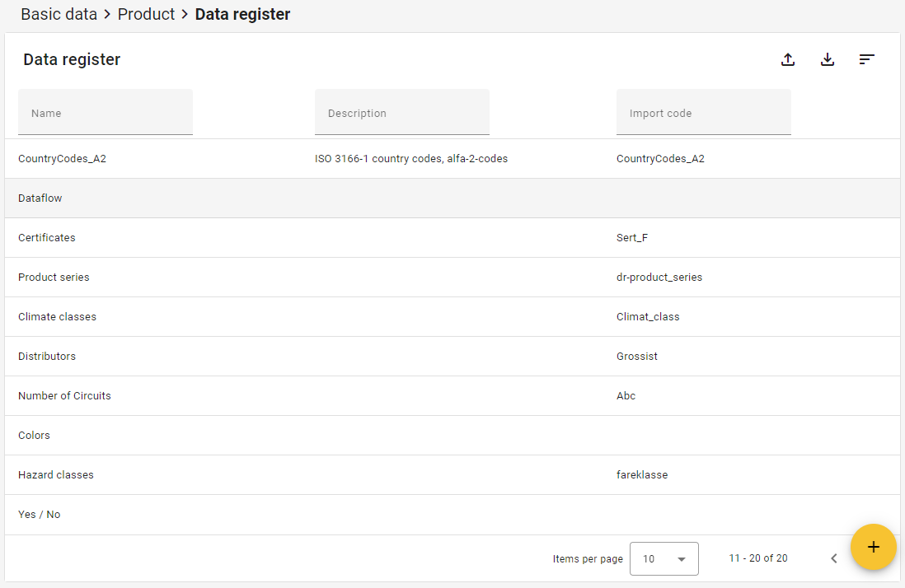Click the Name filter field

[x=106, y=113]
